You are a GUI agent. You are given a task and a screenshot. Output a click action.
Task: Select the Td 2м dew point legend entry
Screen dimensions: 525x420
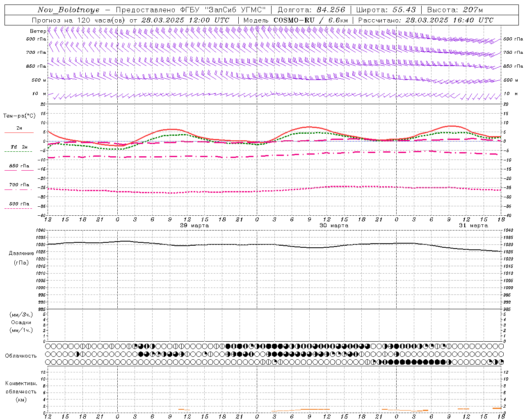[19, 147]
